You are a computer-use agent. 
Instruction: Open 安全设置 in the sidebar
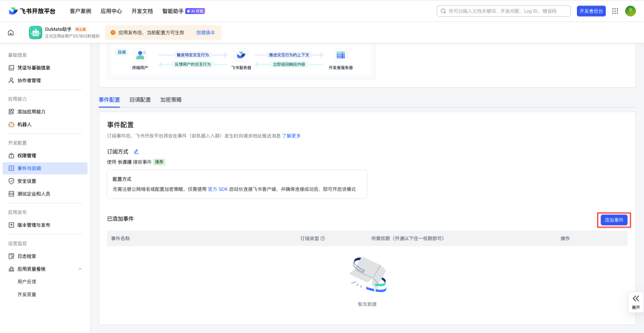(27, 181)
